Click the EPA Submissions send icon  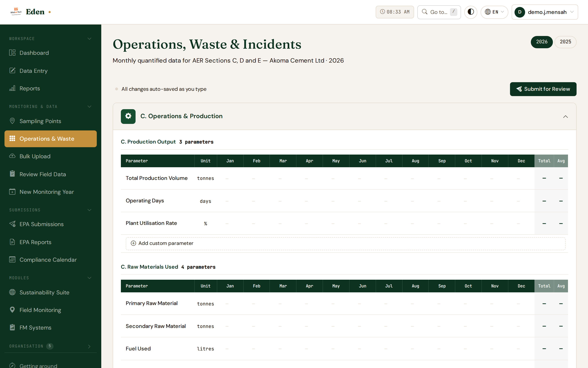click(x=12, y=224)
